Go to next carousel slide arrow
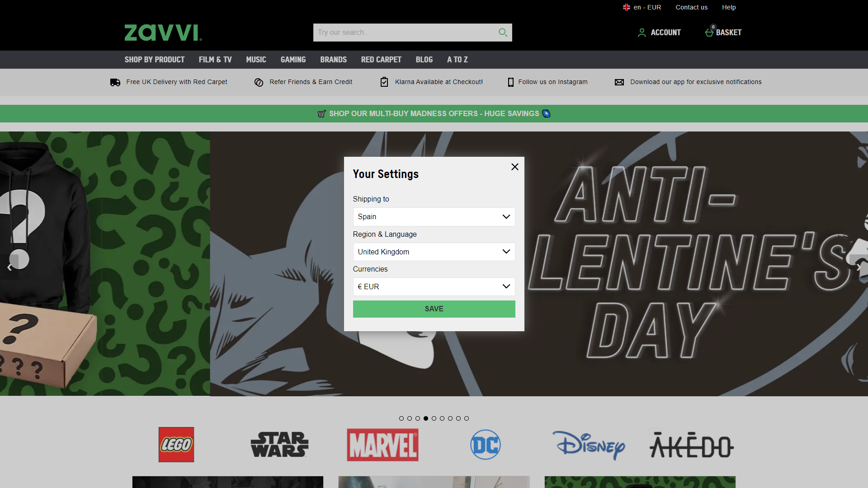The height and width of the screenshot is (488, 868). [x=859, y=267]
